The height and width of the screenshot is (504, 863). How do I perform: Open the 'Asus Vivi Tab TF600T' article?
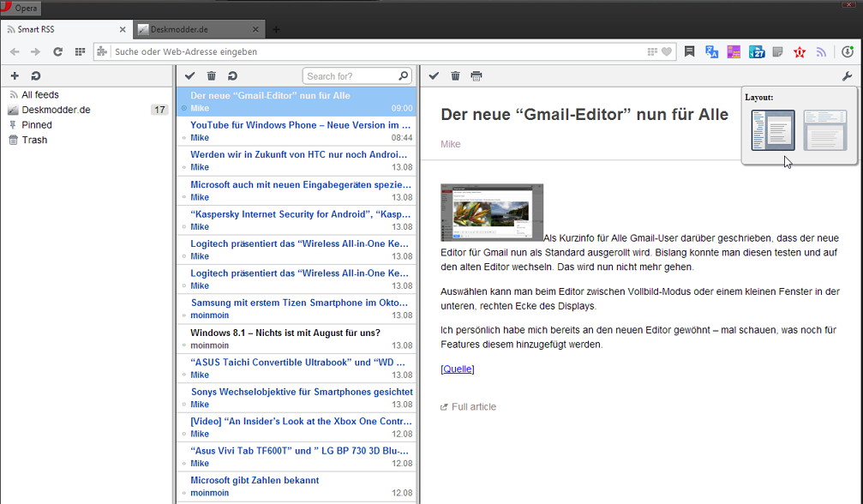point(297,457)
